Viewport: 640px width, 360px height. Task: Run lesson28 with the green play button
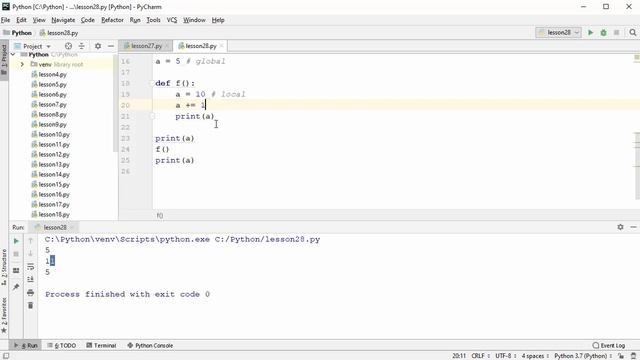[x=590, y=33]
